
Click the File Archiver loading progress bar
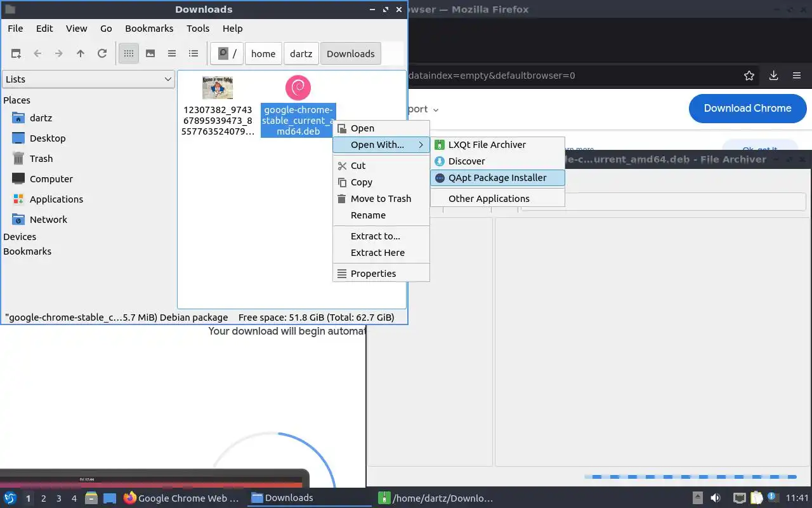point(690,476)
